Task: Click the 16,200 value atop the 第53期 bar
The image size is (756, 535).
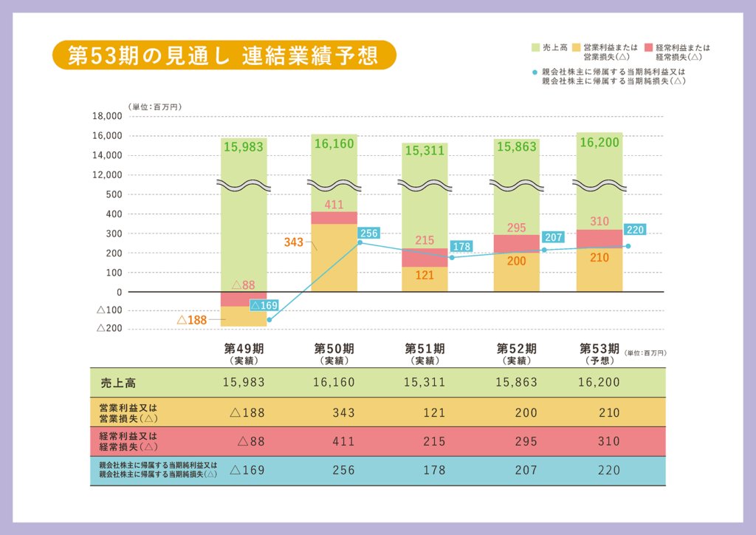Action: click(x=599, y=143)
